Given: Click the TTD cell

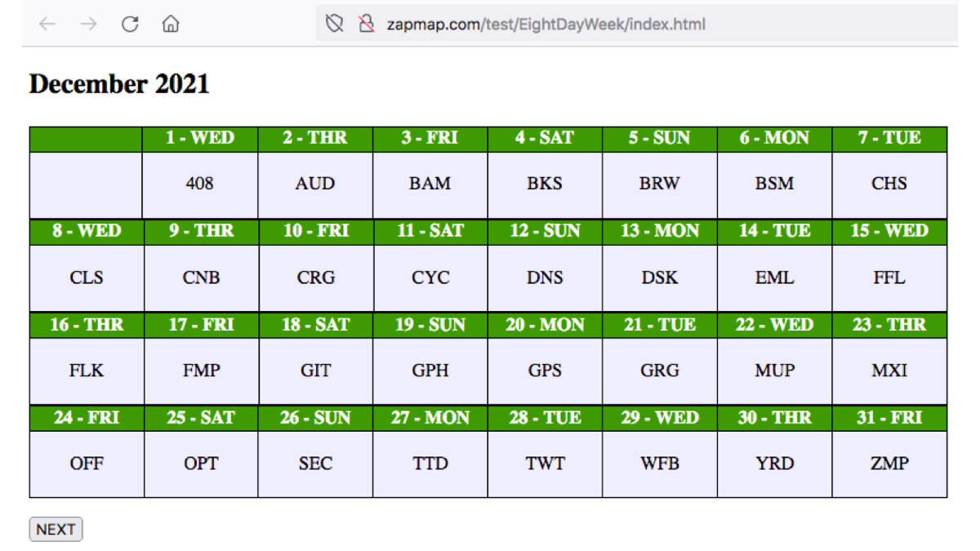Looking at the screenshot, I should [430, 464].
